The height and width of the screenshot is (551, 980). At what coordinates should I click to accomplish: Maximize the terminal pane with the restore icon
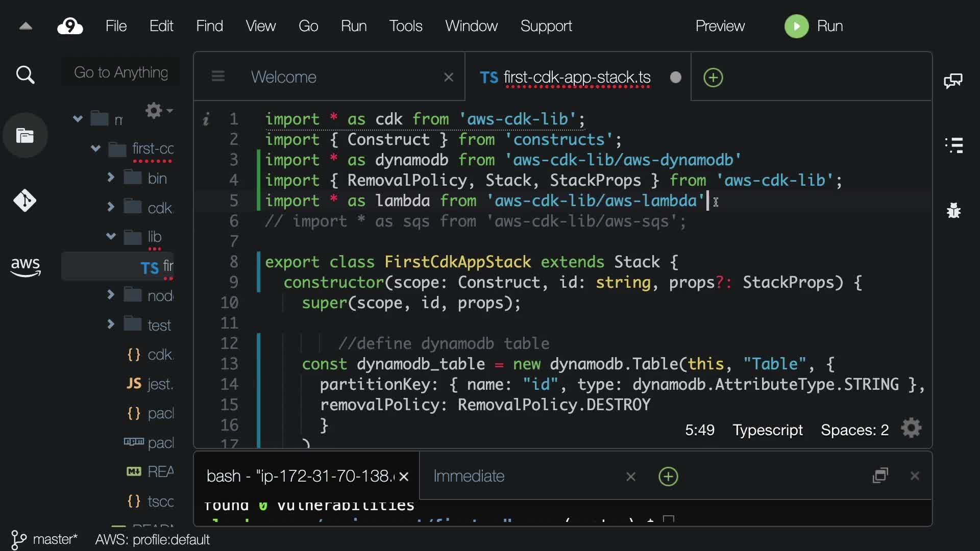pos(880,475)
